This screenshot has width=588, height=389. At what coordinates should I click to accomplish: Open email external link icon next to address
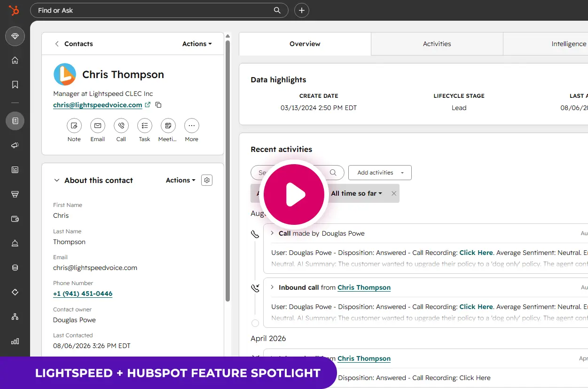coord(148,105)
